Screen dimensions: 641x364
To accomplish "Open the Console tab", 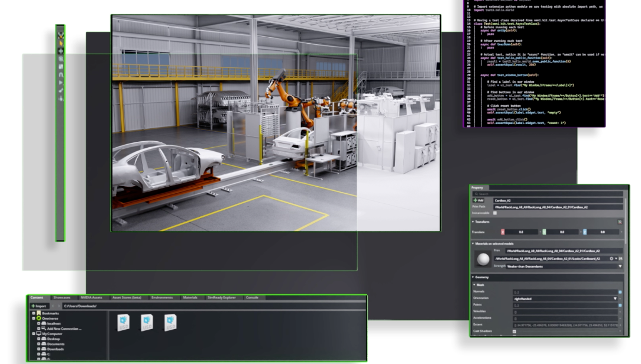I will [252, 298].
